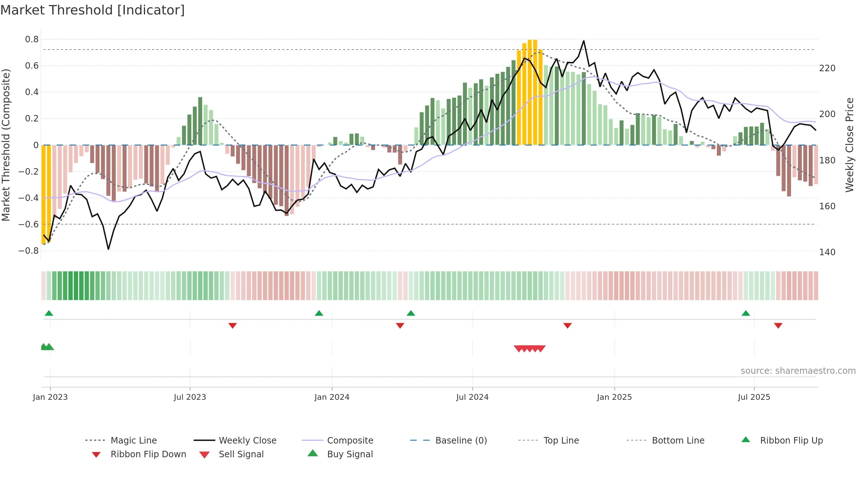This screenshot has width=868, height=488.
Task: Toggle the Buy Signal legend entry
Action: click(340, 454)
